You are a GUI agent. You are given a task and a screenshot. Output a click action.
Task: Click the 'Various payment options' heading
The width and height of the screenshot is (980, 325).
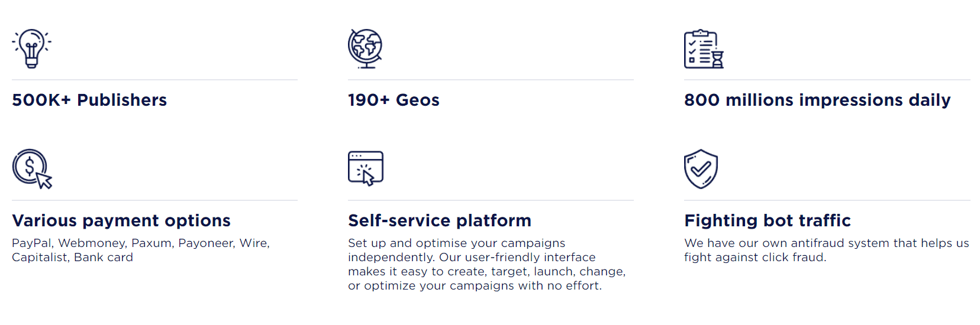pos(121,220)
